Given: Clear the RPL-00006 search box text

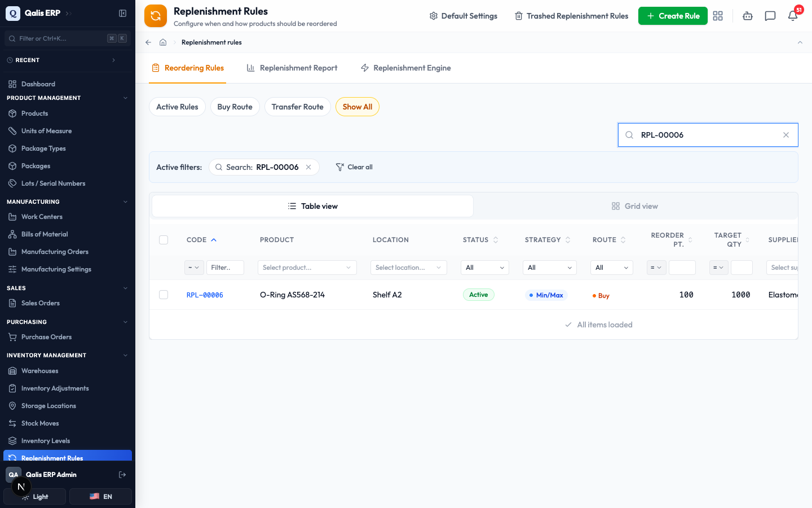Looking at the screenshot, I should (x=786, y=135).
